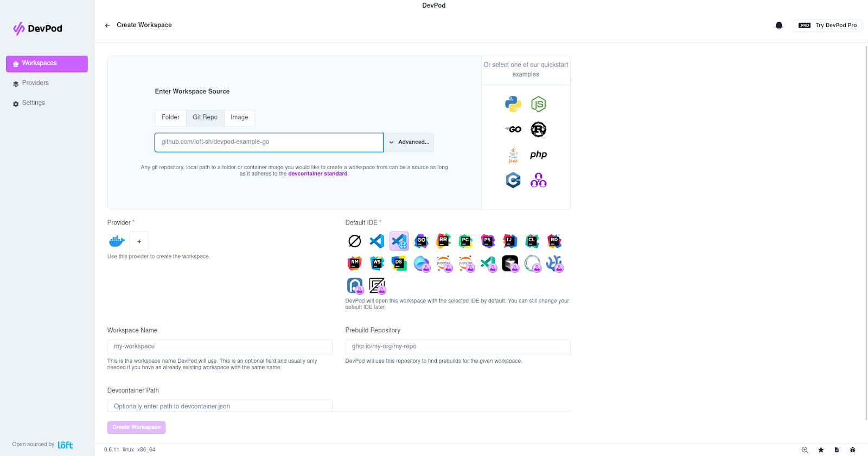
Task: Load the purple three-circle quickstart example
Action: [x=538, y=179]
